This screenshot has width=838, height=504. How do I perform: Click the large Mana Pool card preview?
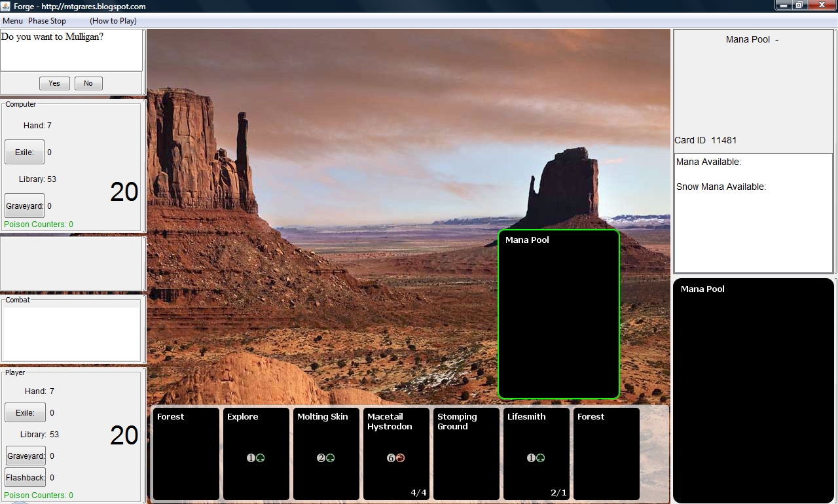tap(753, 390)
